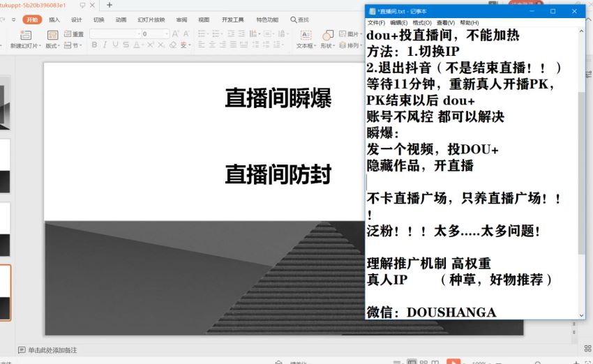Toggle Italic formatting in WPS ribbon
593x364 pixels.
click(x=105, y=45)
